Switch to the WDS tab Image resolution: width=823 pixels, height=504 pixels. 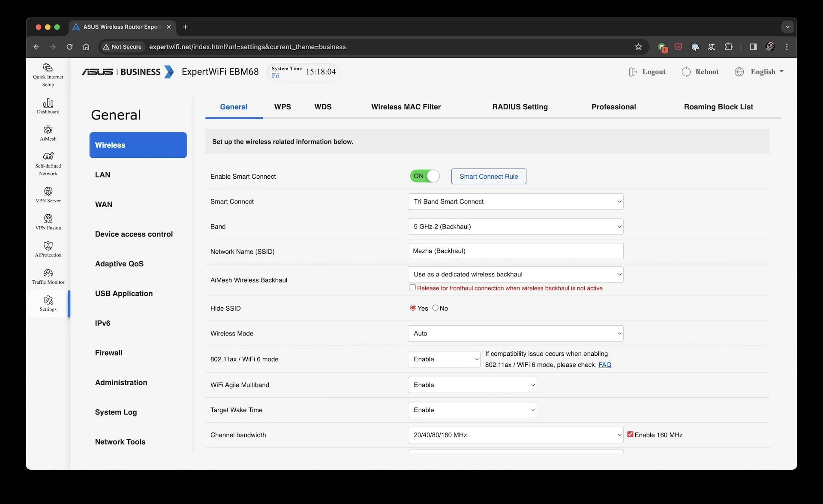click(x=323, y=107)
